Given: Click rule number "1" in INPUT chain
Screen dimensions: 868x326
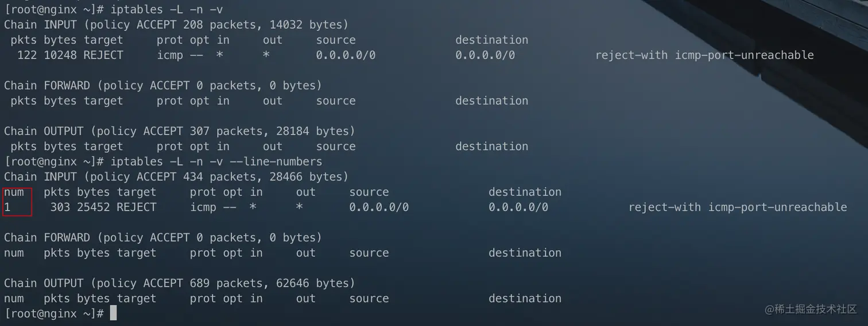Looking at the screenshot, I should [x=7, y=207].
